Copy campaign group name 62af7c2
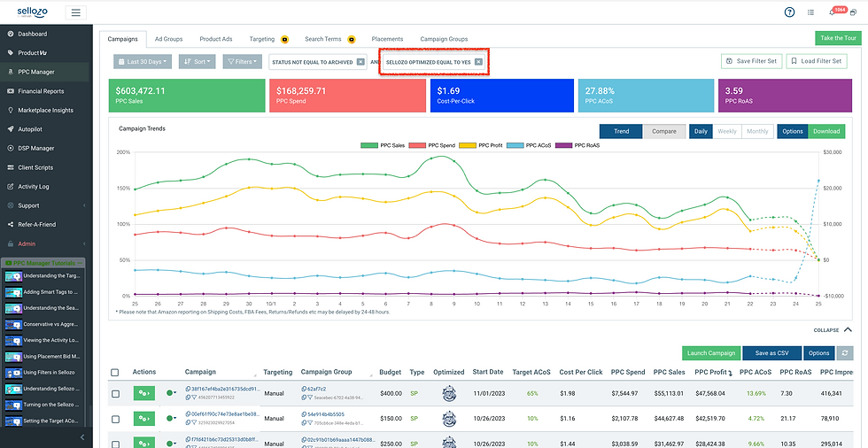Image resolution: width=868 pixels, height=448 pixels. click(x=304, y=389)
